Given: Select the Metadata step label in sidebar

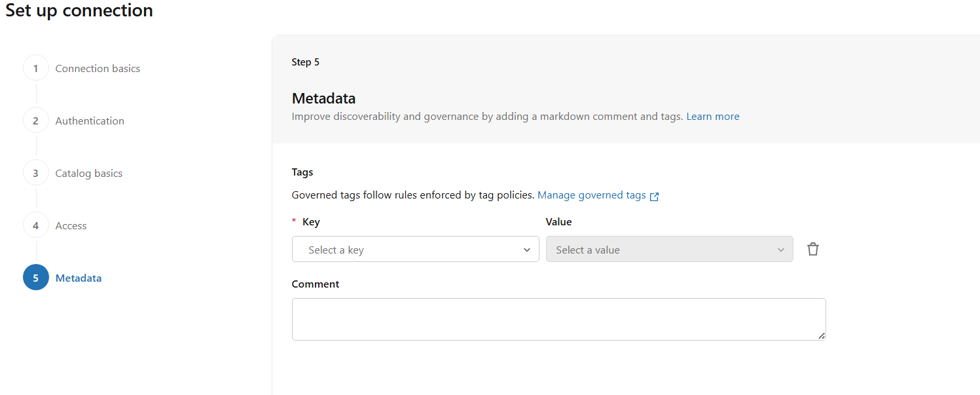Looking at the screenshot, I should tap(79, 278).
